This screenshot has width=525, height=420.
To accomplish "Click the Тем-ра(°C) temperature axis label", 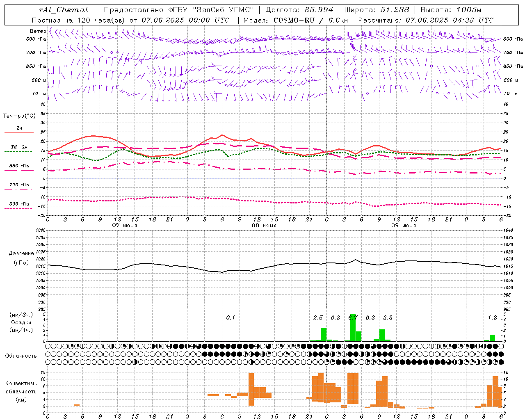I will tap(19, 116).
